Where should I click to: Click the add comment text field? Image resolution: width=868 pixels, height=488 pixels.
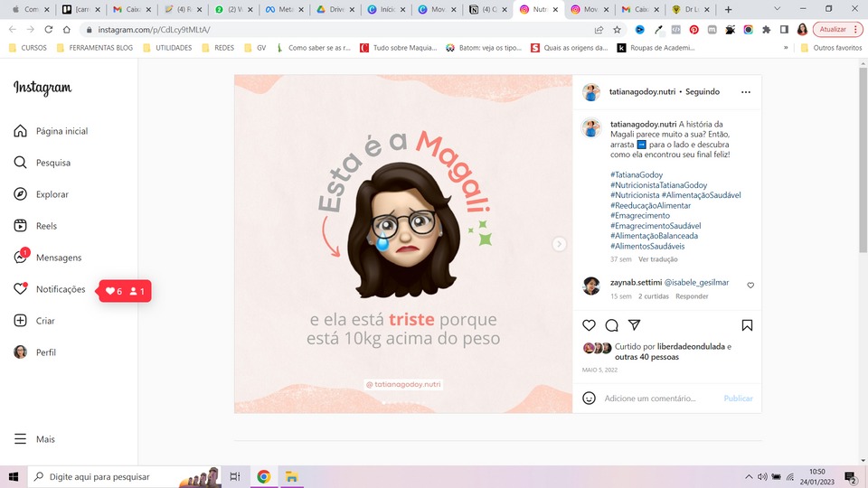(x=660, y=399)
